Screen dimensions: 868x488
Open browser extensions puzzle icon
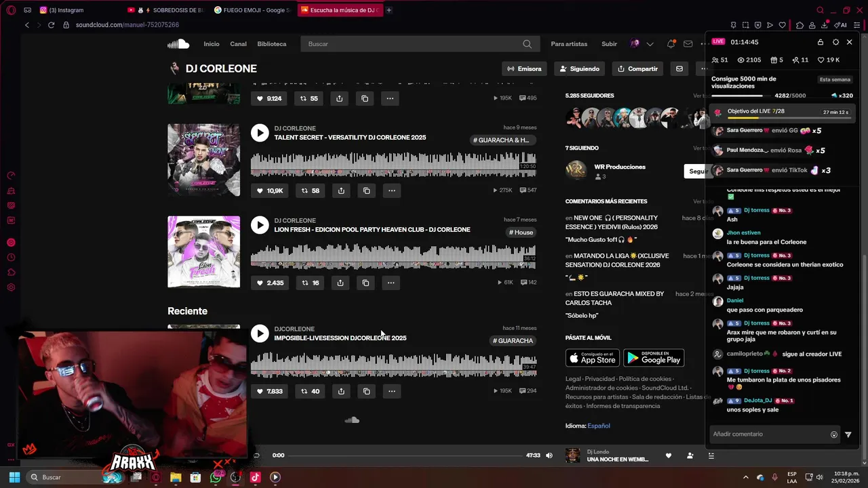tap(800, 25)
